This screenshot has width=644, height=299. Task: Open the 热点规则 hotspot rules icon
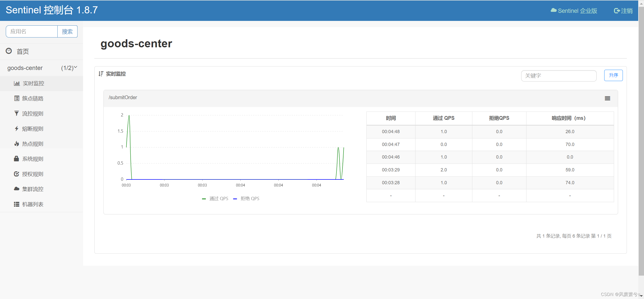pos(17,144)
